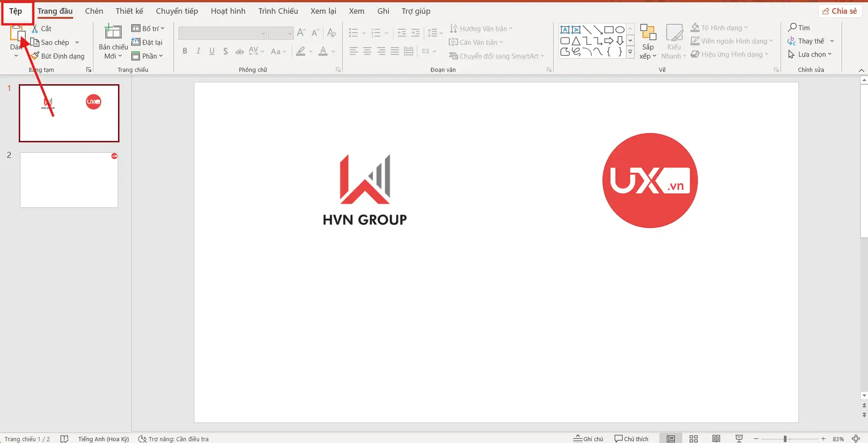The image size is (868, 443).
Task: Toggle bold formatting
Action: point(184,51)
